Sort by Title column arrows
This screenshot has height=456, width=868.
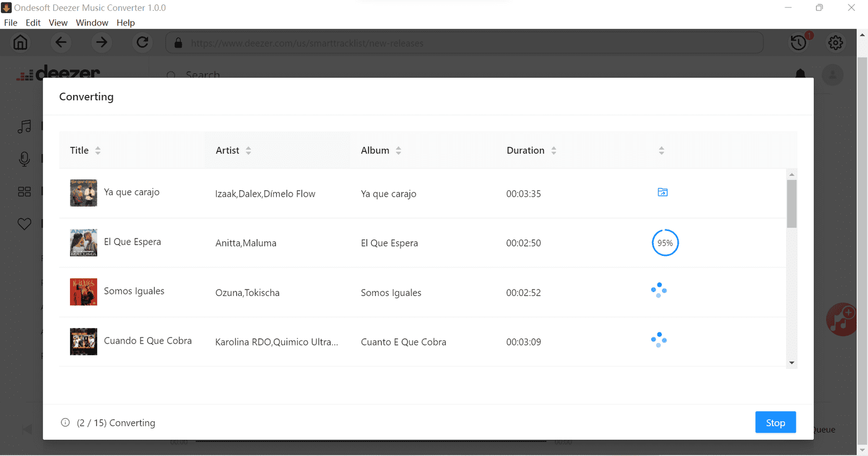[x=98, y=150]
